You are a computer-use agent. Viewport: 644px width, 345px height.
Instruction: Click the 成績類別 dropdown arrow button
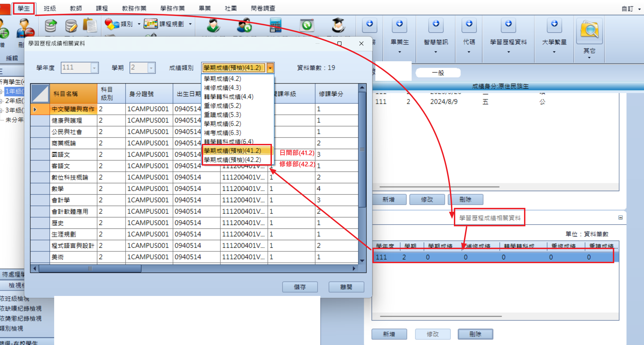point(270,68)
